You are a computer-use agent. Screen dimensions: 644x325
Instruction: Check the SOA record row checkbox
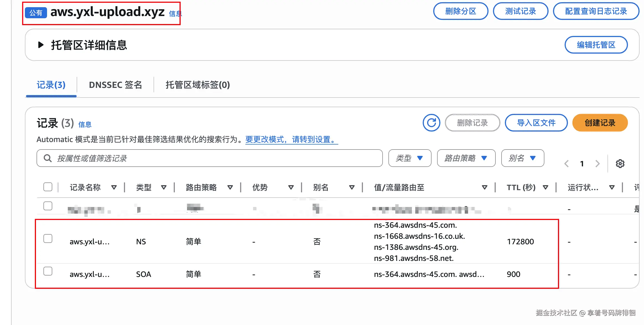[x=48, y=271]
